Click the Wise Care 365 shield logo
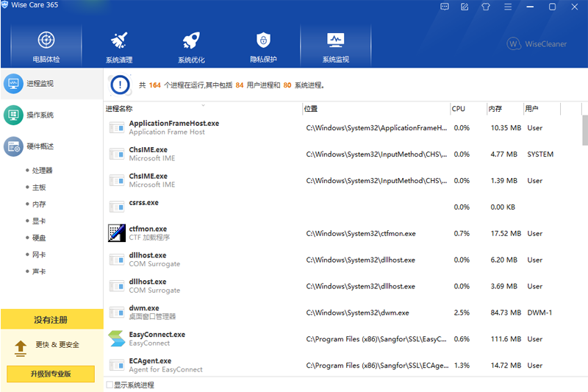 click(x=4, y=4)
